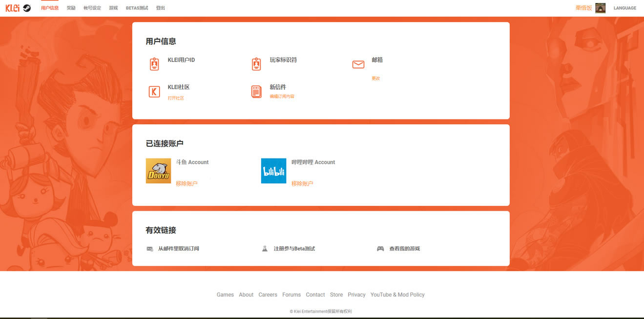
Task: Click the Steam icon beside Klei logo
Action: (x=27, y=8)
